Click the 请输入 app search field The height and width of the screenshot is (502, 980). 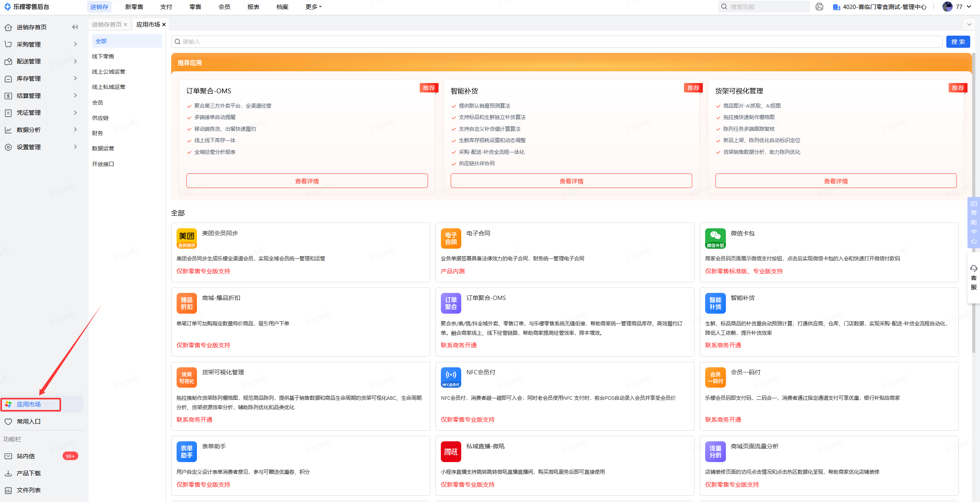click(556, 42)
